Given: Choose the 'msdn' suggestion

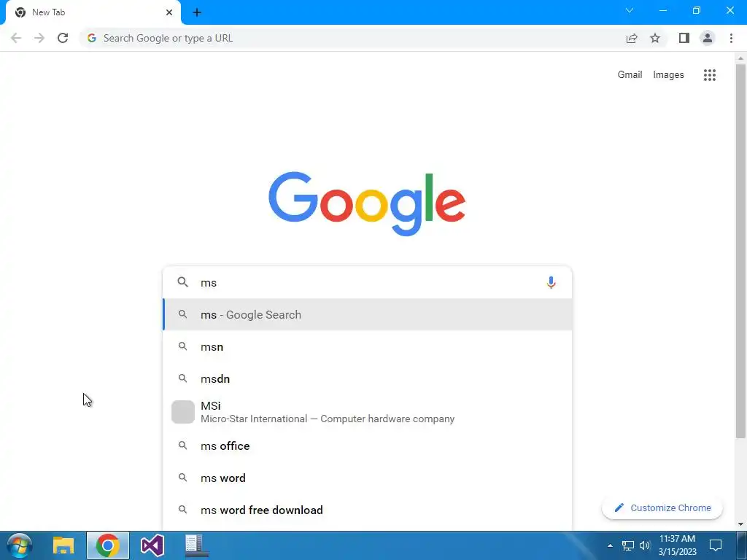Looking at the screenshot, I should [x=368, y=378].
